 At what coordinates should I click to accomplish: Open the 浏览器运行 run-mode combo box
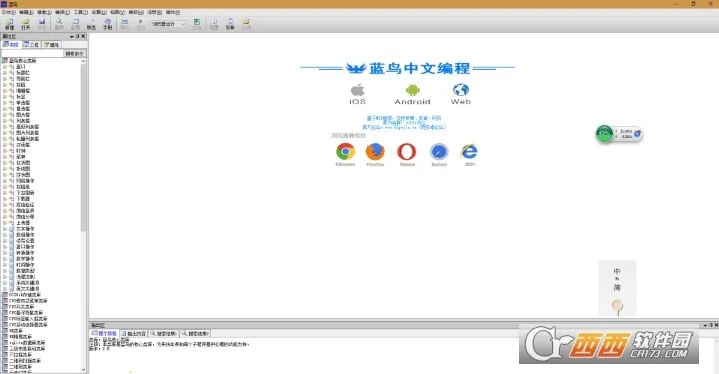click(169, 24)
